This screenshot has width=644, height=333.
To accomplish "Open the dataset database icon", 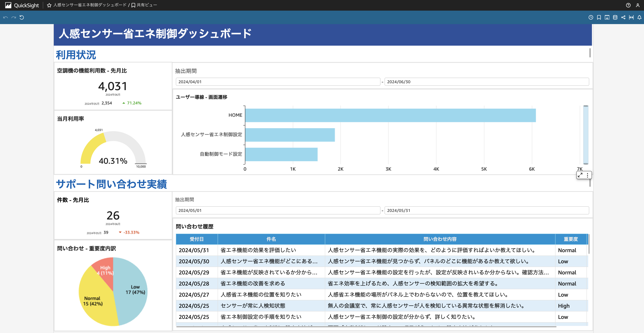I will [x=615, y=17].
